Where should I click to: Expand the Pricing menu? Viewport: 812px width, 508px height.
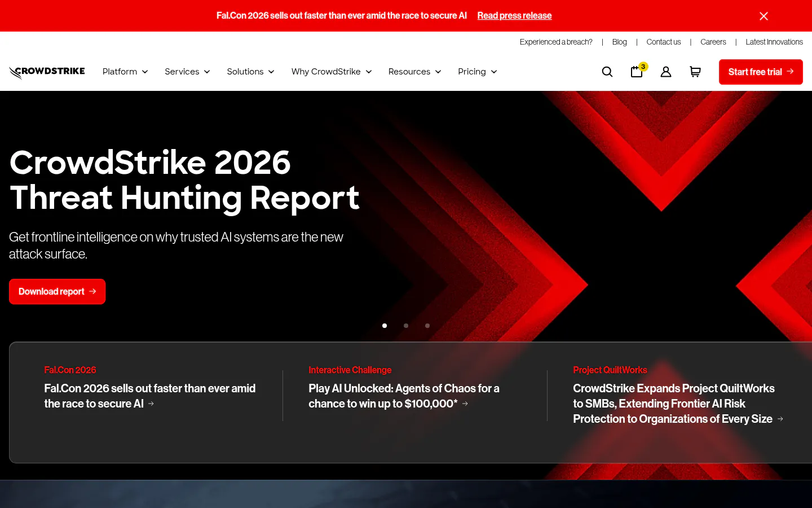(x=477, y=72)
